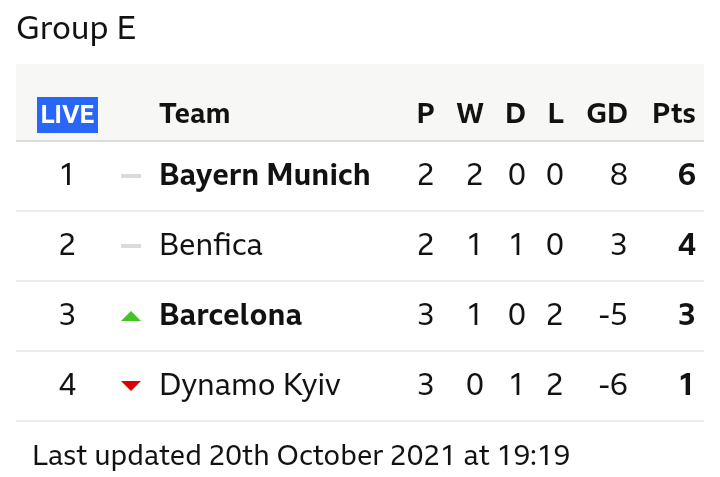Click the blue LIVE badge
The height and width of the screenshot is (477, 720).
[x=68, y=115]
